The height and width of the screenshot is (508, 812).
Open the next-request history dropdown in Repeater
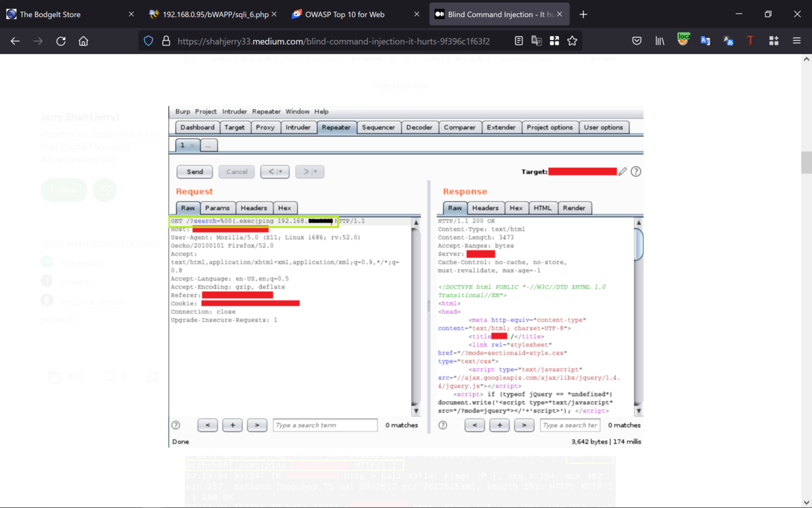(x=310, y=172)
